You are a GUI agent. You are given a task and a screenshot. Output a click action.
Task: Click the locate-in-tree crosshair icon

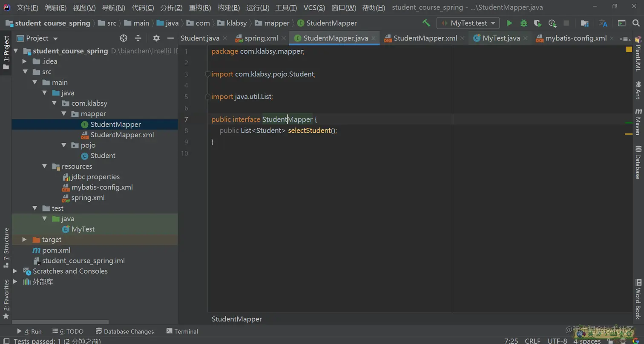[x=124, y=38]
